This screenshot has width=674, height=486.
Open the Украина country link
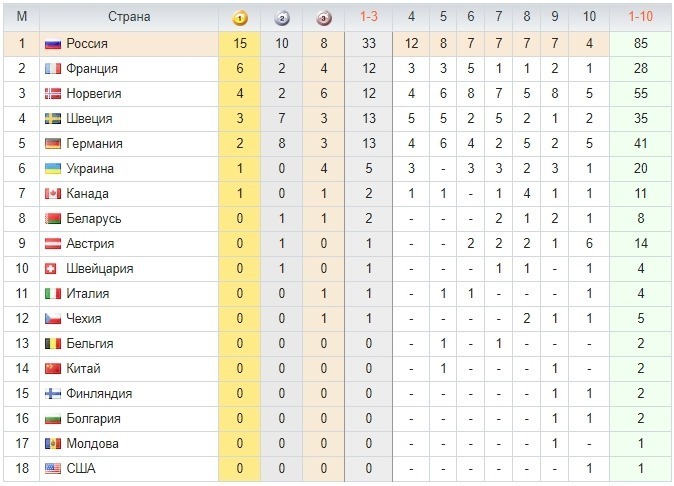tap(90, 168)
